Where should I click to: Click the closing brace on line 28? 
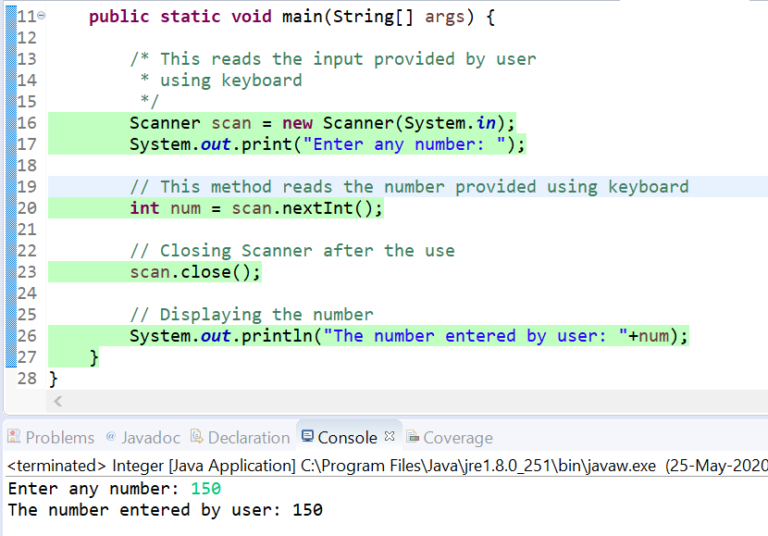pyautogui.click(x=53, y=379)
